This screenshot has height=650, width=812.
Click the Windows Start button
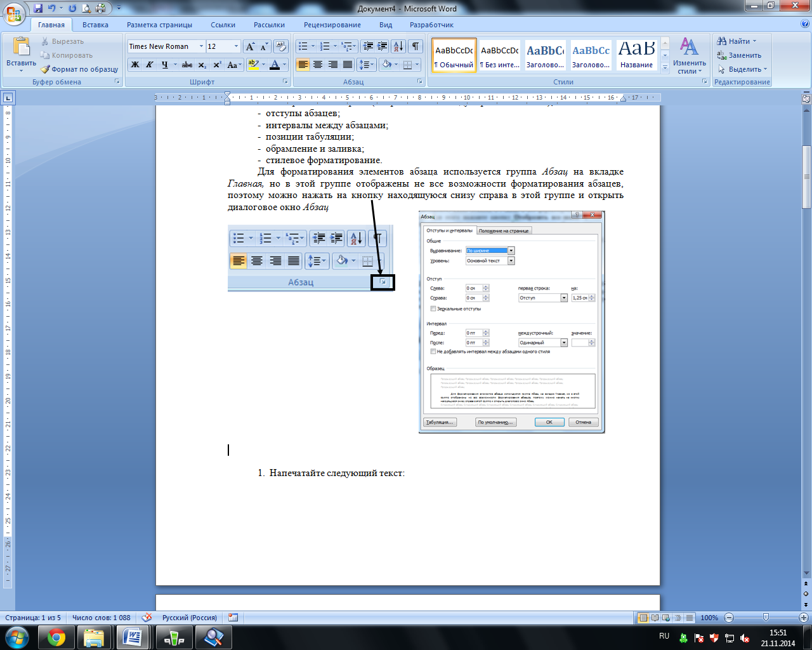[x=16, y=638]
